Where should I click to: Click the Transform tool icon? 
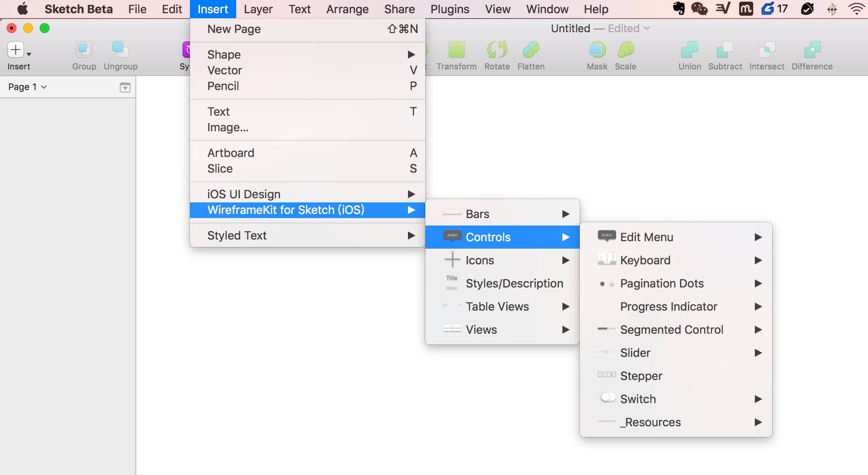(456, 50)
